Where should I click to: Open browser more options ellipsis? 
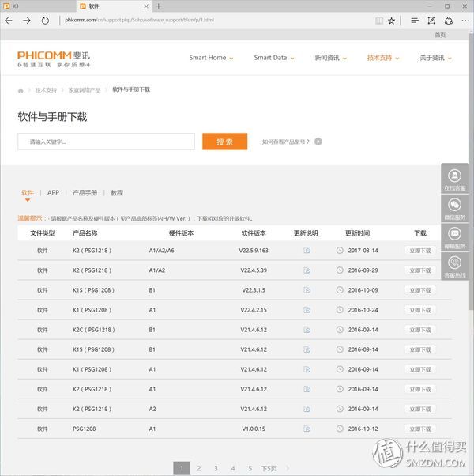pyautogui.click(x=465, y=21)
